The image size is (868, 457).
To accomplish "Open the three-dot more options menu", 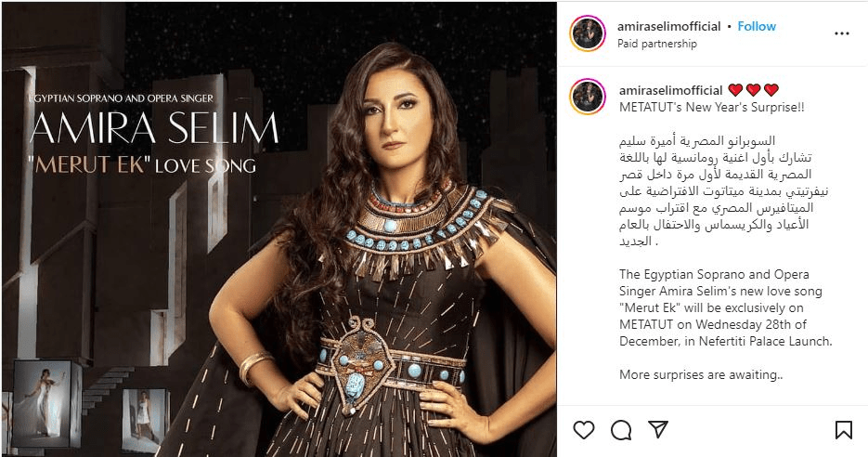I will click(x=841, y=33).
